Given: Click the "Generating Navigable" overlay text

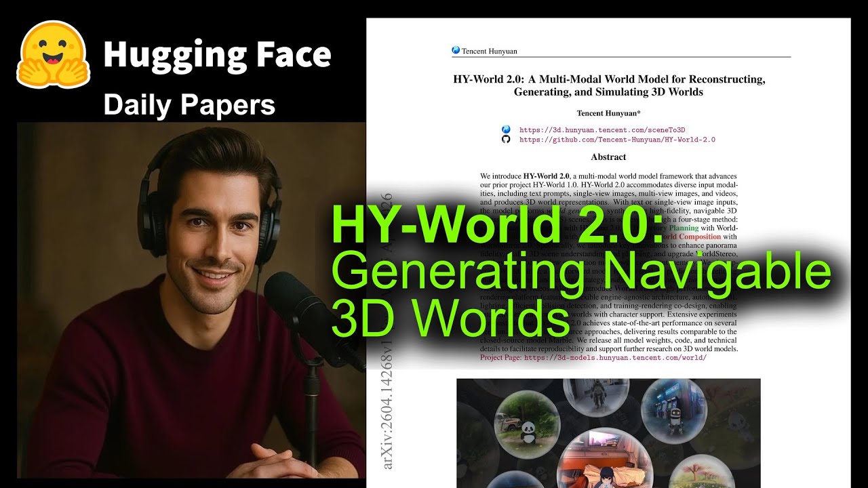Looking at the screenshot, I should 580,272.
